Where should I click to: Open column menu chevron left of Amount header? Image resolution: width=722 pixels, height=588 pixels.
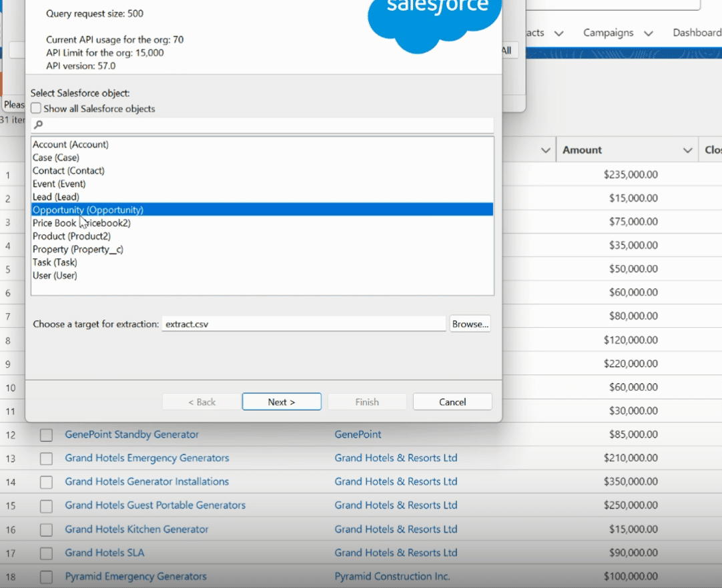click(x=546, y=150)
